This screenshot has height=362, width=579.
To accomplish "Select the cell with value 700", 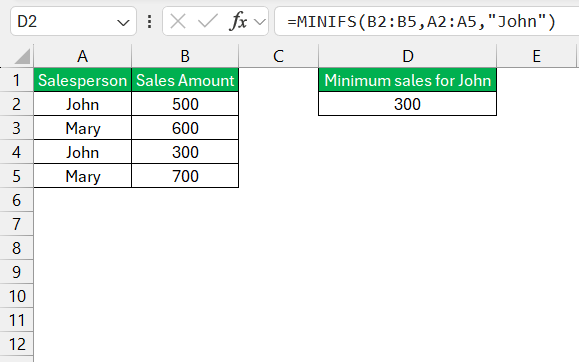I will 185,176.
